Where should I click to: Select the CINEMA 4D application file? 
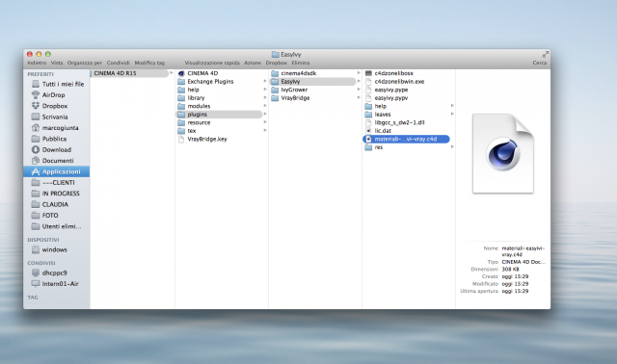pyautogui.click(x=198, y=73)
